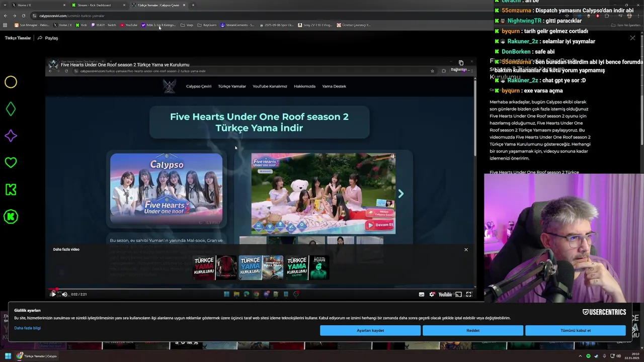Open the TEASY - Twitch bookmark
The width and height of the screenshot is (644, 362).
[104, 25]
